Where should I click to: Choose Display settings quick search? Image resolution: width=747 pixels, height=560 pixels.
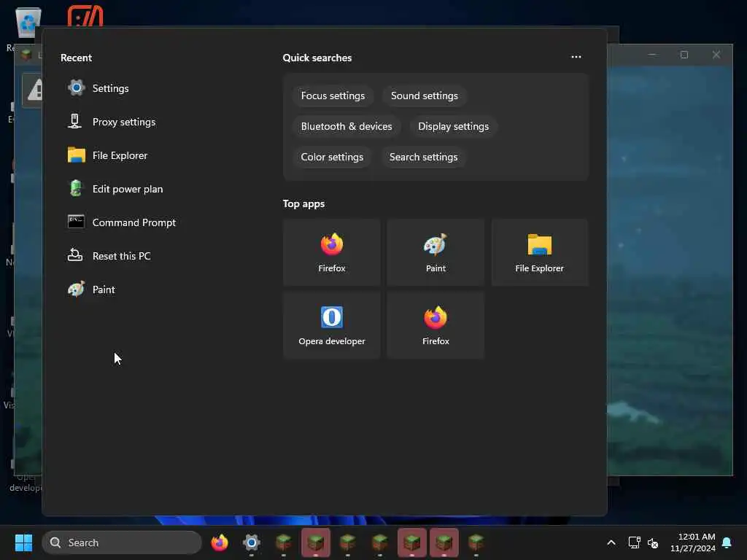(x=453, y=126)
